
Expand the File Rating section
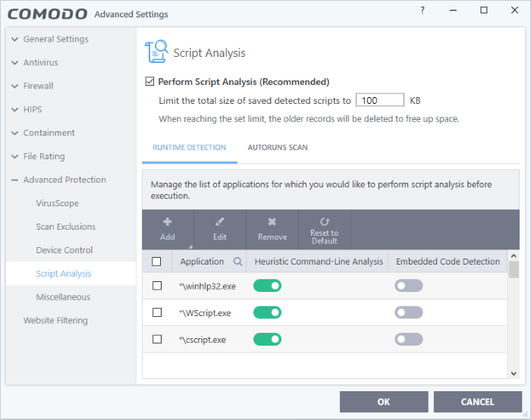coord(15,156)
